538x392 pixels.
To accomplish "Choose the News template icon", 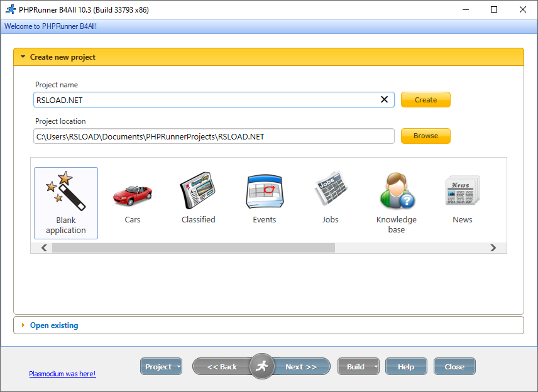I will coord(463,190).
